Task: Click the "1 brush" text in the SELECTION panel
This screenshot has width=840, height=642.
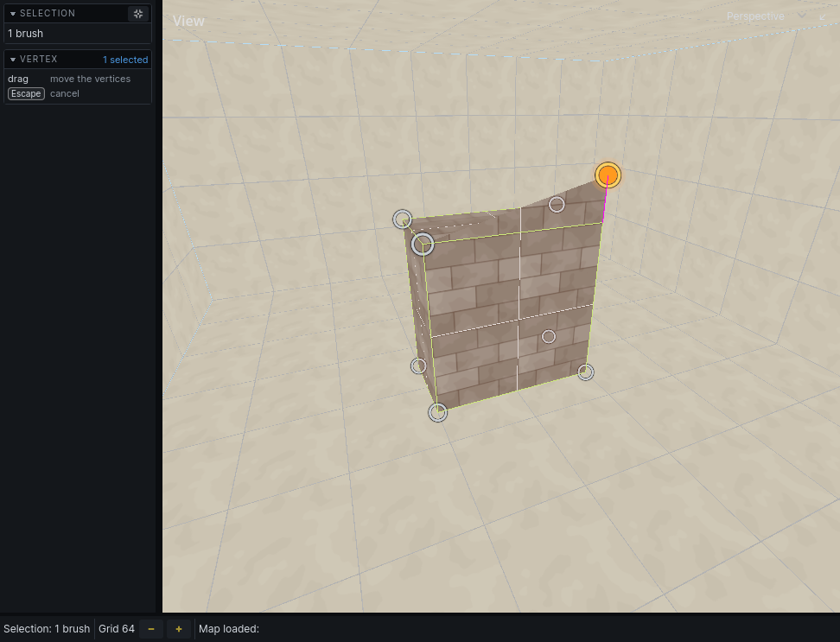Action: point(26,33)
